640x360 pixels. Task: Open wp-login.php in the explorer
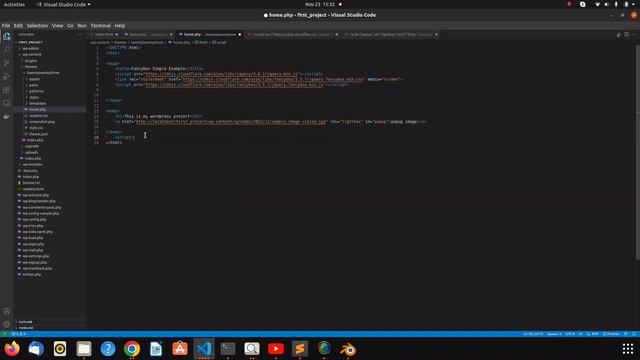[x=33, y=244]
